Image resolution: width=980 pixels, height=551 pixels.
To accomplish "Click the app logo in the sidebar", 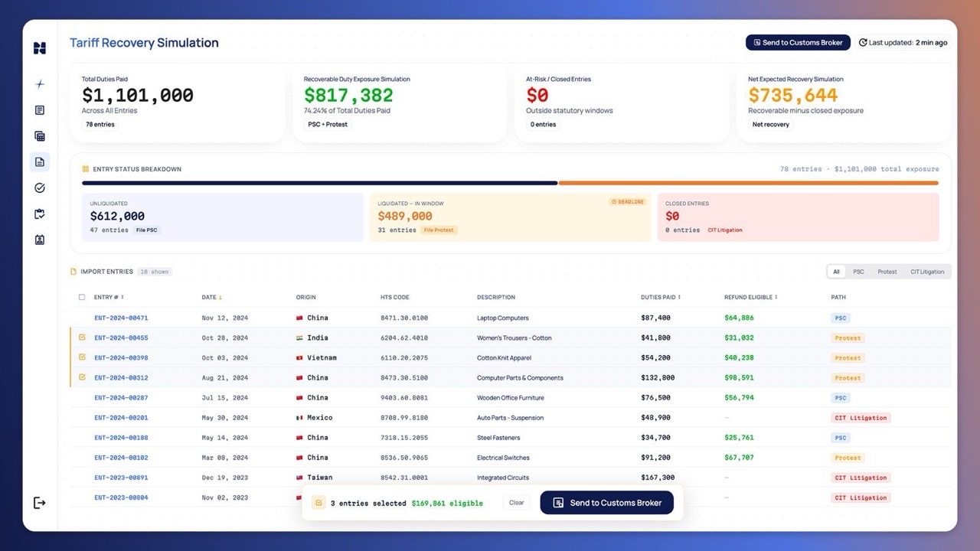I will (40, 48).
